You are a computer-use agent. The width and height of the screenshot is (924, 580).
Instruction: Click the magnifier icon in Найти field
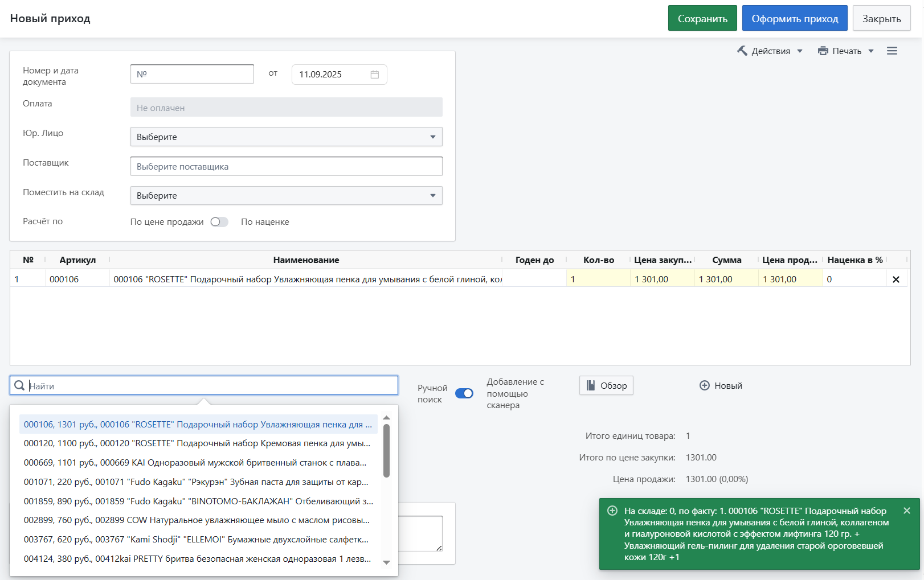pyautogui.click(x=19, y=386)
